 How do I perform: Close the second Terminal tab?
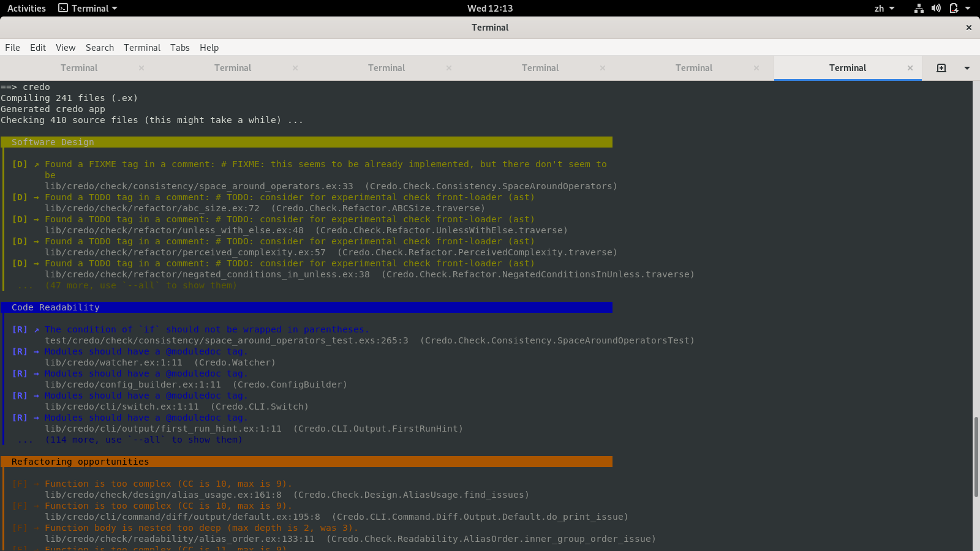[295, 68]
